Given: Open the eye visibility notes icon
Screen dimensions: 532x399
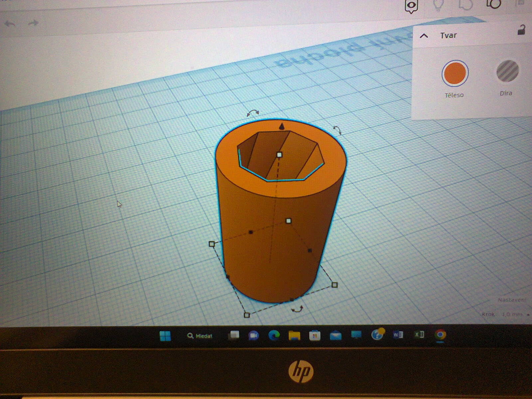Looking at the screenshot, I should tap(411, 6).
